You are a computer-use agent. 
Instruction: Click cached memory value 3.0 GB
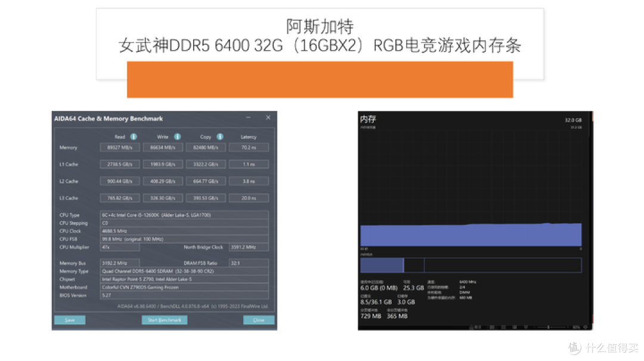click(406, 302)
